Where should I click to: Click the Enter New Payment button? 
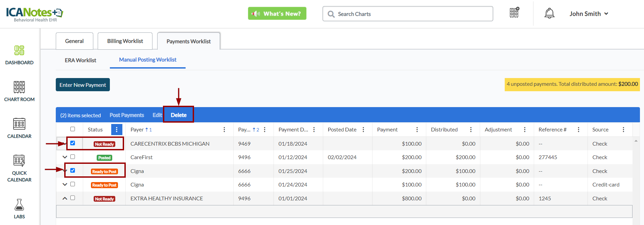pyautogui.click(x=83, y=85)
